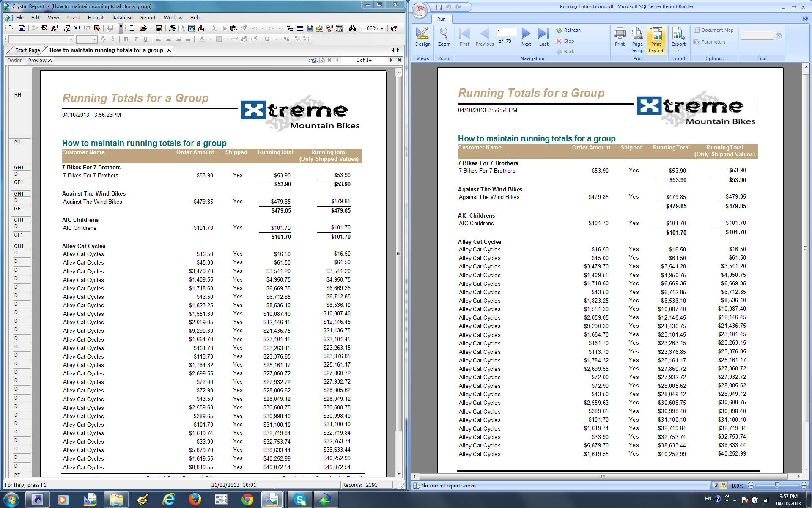Viewport: 812px width, 508px height.
Task: Click Crystal Reports preview vertical scrollbar
Action: click(398, 254)
